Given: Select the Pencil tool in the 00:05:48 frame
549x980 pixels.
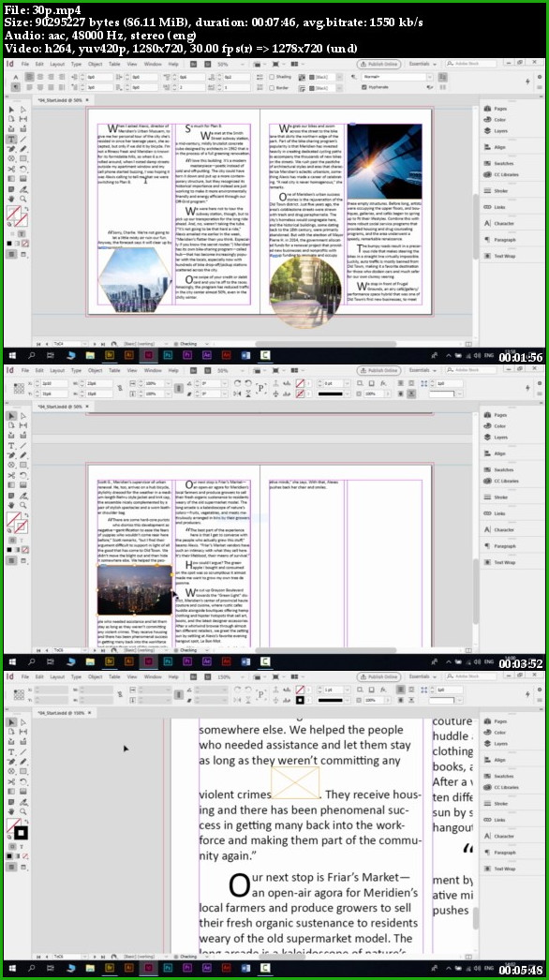Looking at the screenshot, I should coord(23,762).
